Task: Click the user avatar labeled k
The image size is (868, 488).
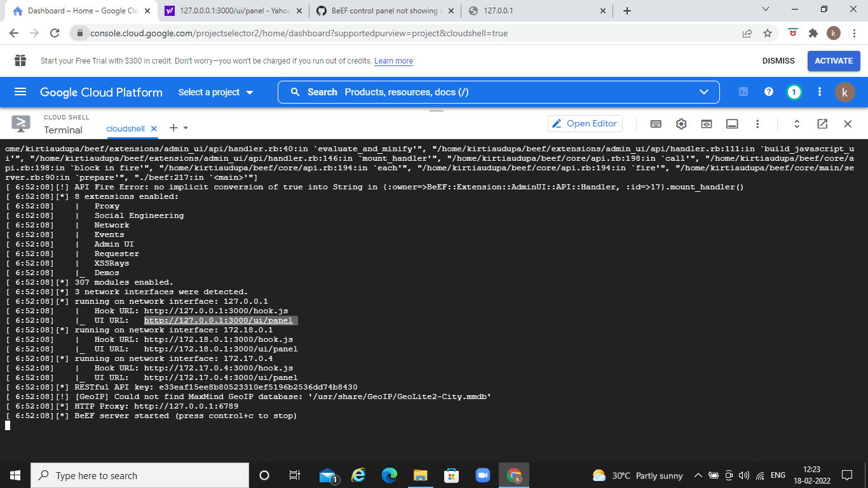Action: (845, 91)
